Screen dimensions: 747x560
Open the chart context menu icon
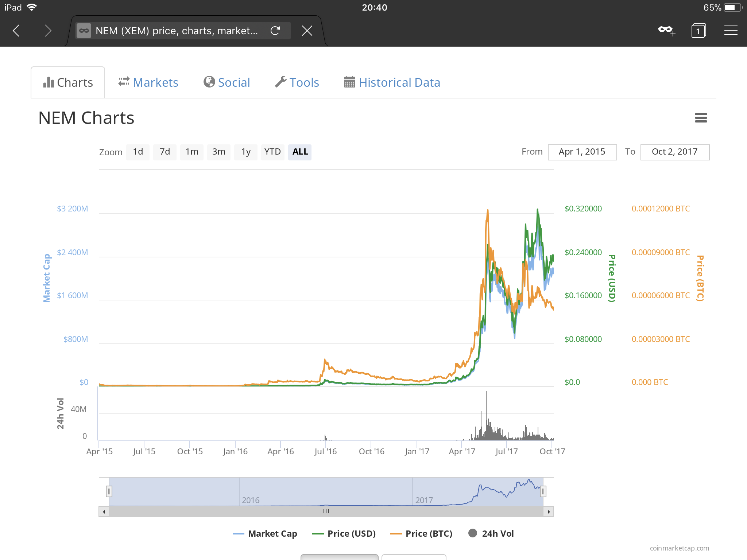701,118
